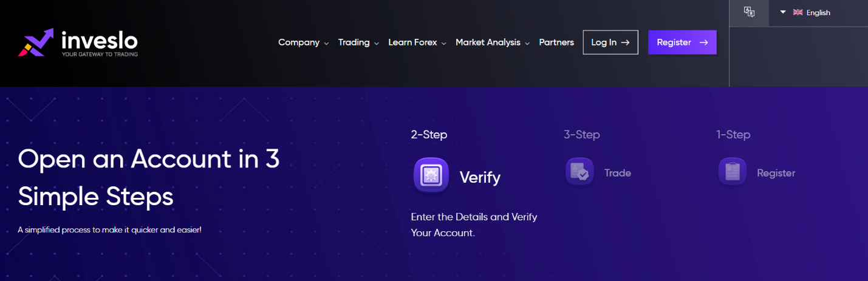Screen dimensions: 868x281
Task: Select the Register clipboard icon
Action: pyautogui.click(x=733, y=172)
